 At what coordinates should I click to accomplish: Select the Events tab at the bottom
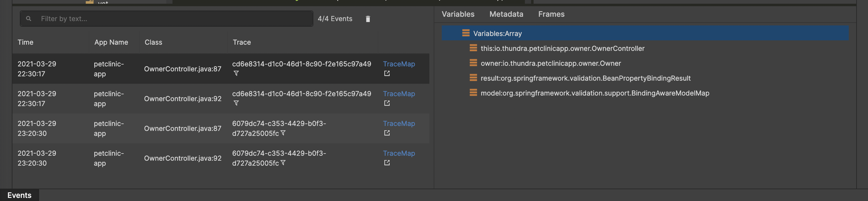pos(19,195)
